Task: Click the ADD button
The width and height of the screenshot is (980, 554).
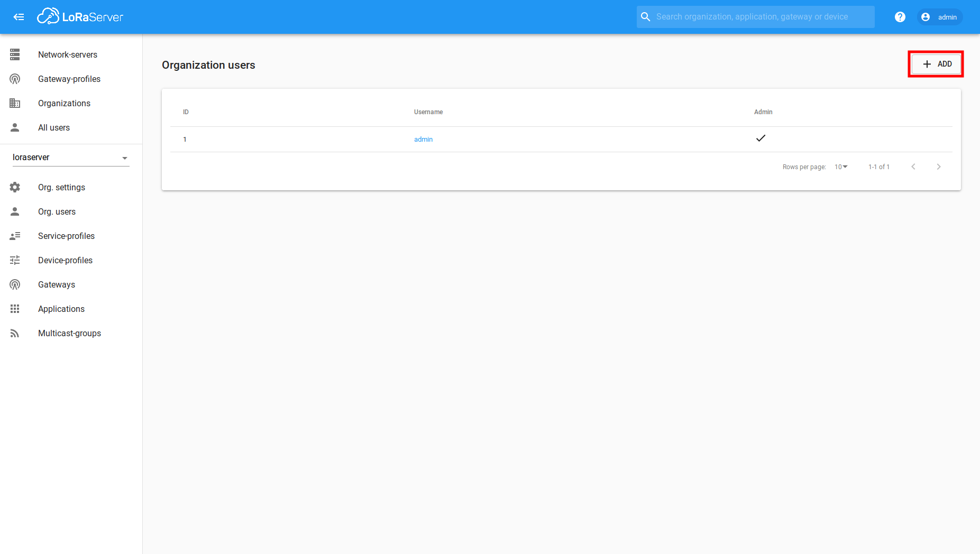Action: (935, 63)
